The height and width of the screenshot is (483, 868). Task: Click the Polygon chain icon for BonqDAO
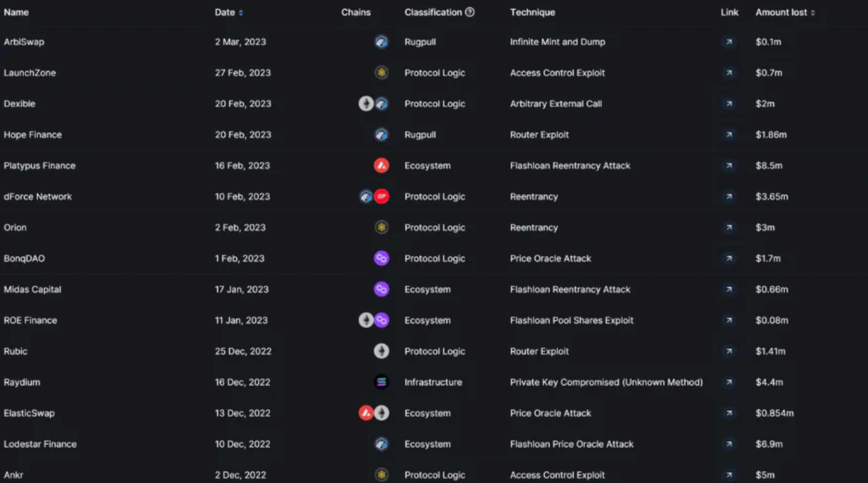(381, 258)
